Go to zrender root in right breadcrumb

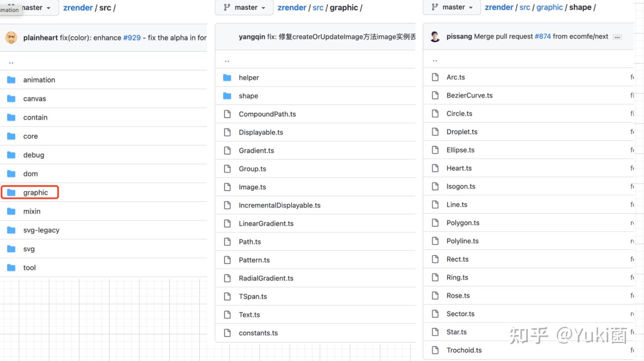point(499,8)
